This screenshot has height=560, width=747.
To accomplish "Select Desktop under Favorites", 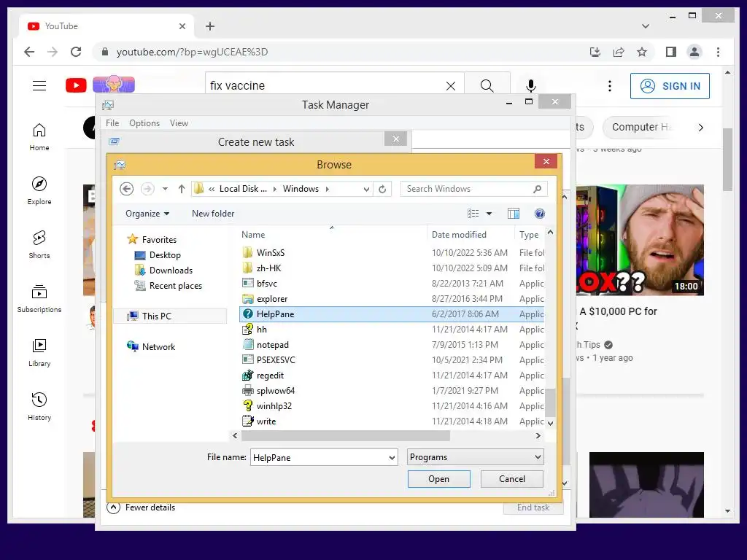I will (x=165, y=255).
